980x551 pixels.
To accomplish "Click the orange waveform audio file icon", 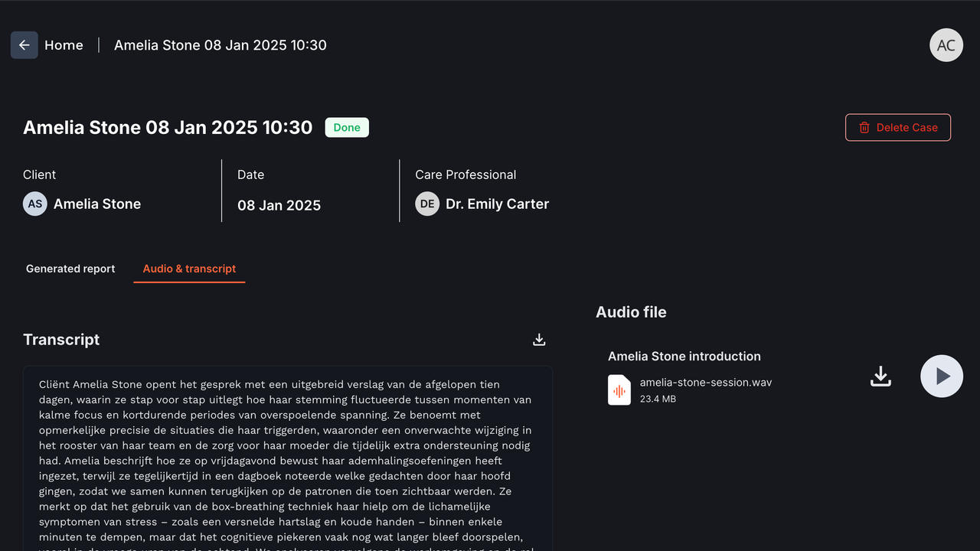I will [619, 390].
